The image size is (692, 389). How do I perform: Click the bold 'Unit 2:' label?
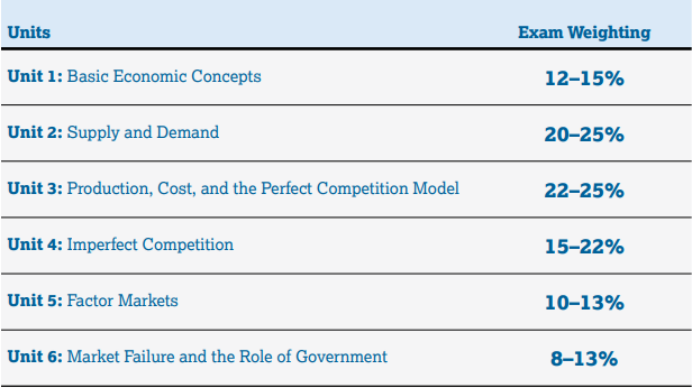tap(35, 132)
